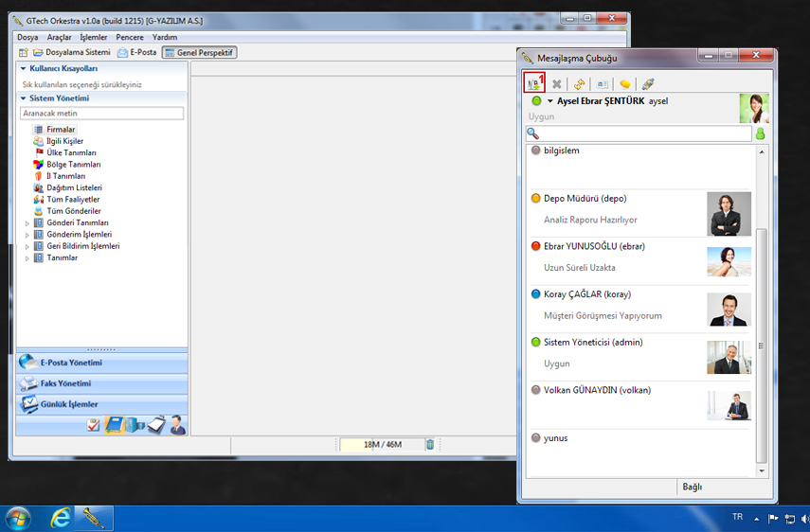Click the gray X delete icon in messaging toolbar
This screenshot has width=810, height=532.
(557, 84)
